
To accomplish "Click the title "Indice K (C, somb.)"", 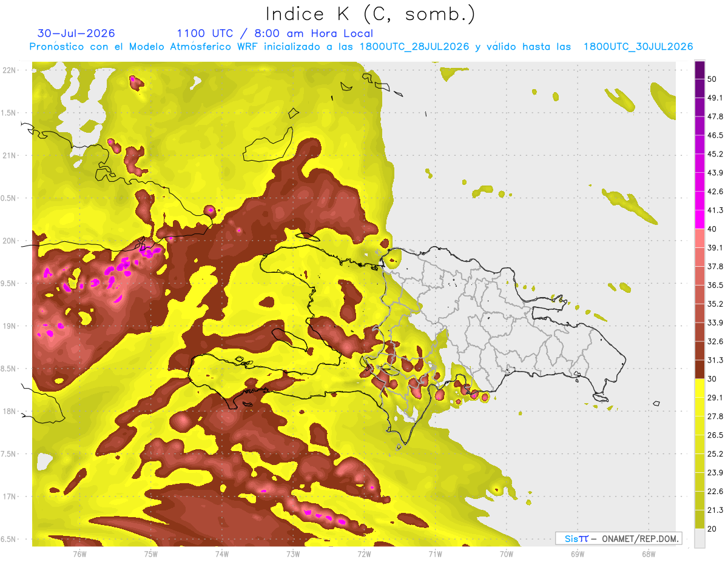I will click(370, 14).
